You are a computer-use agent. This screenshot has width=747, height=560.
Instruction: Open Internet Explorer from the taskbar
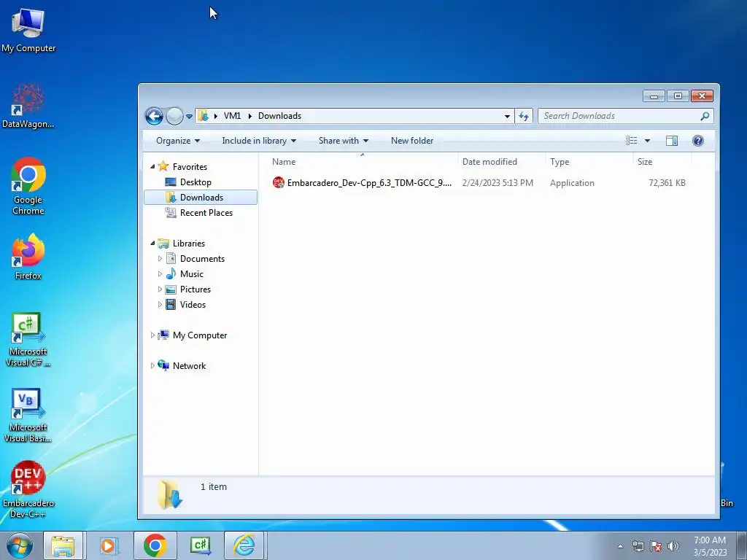click(x=244, y=545)
